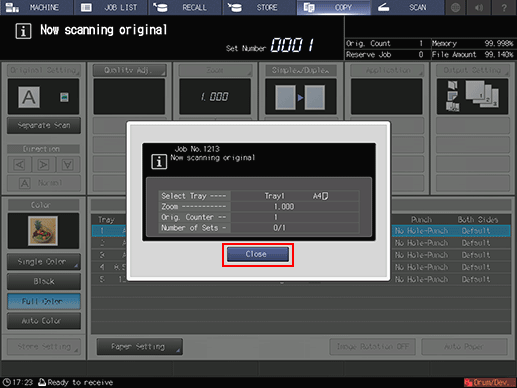Open help question mark icon
This screenshot has width=517, height=388.
click(x=504, y=7)
